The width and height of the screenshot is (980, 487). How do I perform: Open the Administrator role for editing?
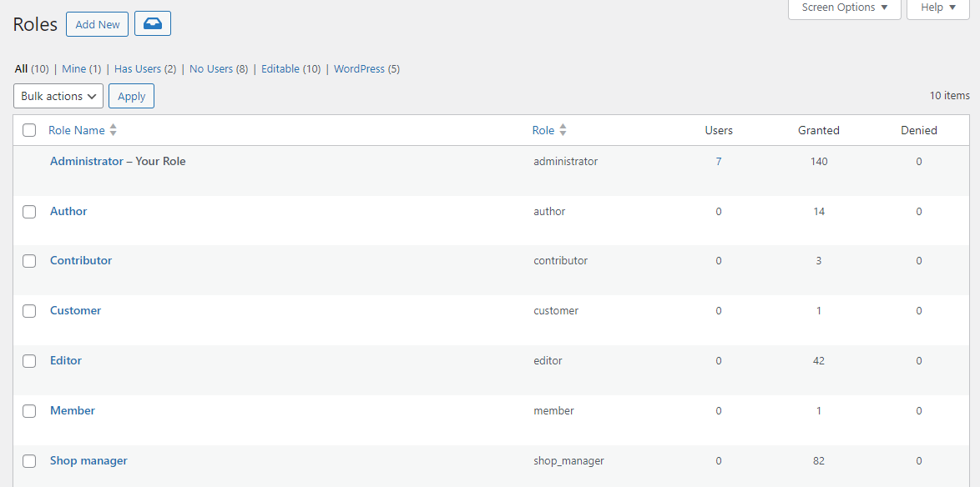[86, 161]
